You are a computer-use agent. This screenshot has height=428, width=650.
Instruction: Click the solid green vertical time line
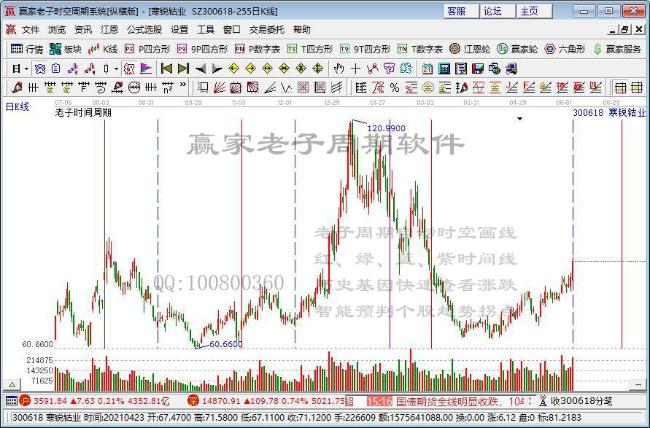[104, 233]
